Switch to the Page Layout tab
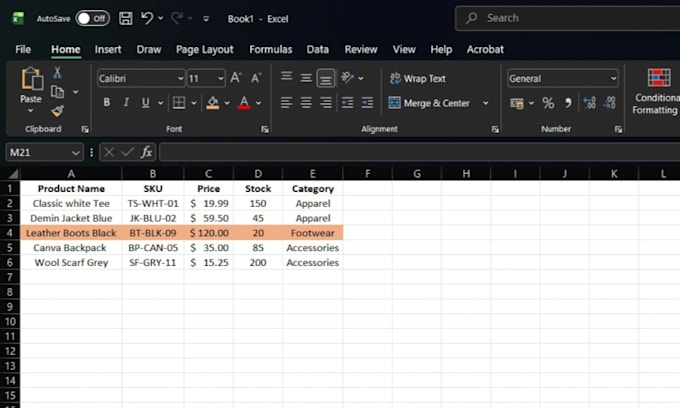 205,49
